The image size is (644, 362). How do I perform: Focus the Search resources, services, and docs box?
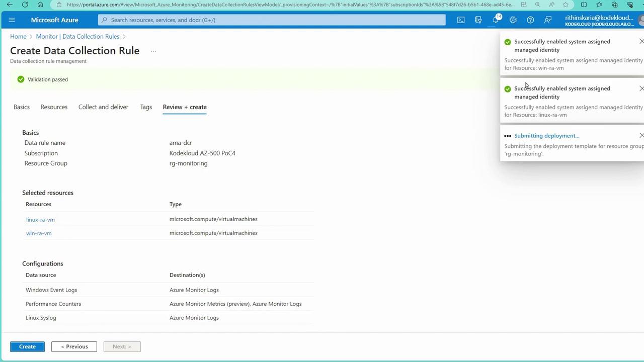coord(272,20)
